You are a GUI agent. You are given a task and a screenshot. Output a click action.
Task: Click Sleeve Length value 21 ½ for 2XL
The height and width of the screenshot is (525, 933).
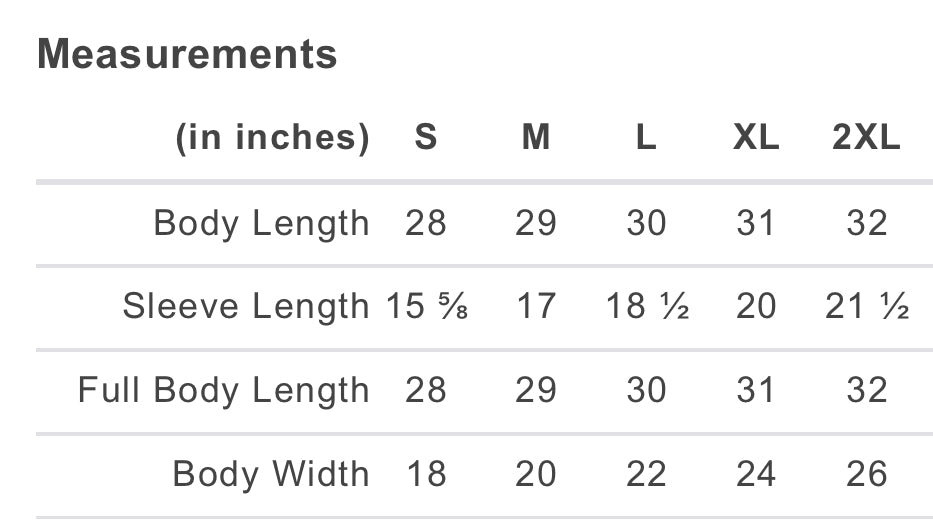867,306
